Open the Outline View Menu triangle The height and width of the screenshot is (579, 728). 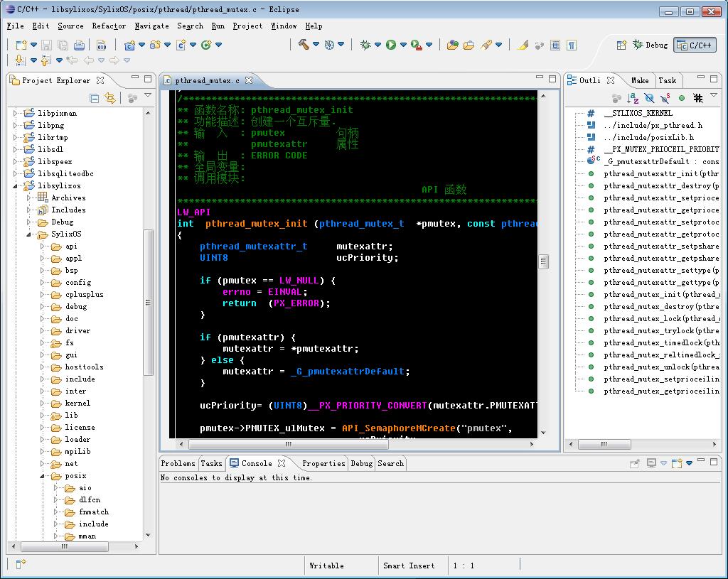pyautogui.click(x=714, y=95)
